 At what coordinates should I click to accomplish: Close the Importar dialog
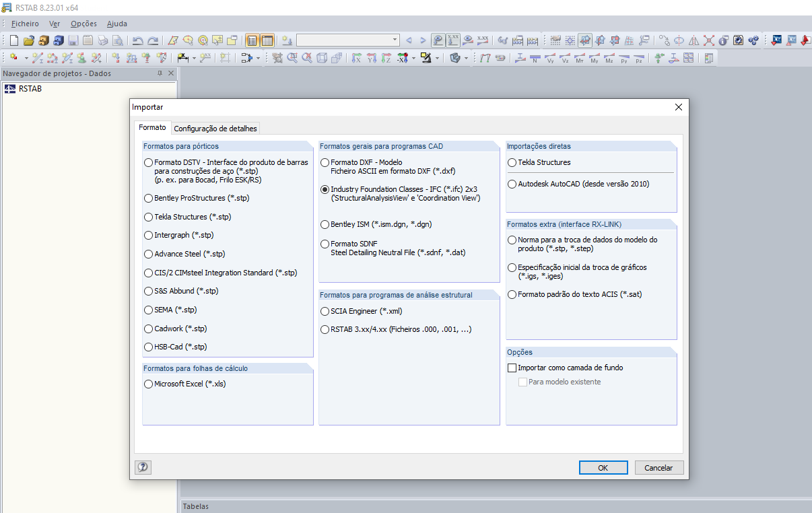coord(678,107)
